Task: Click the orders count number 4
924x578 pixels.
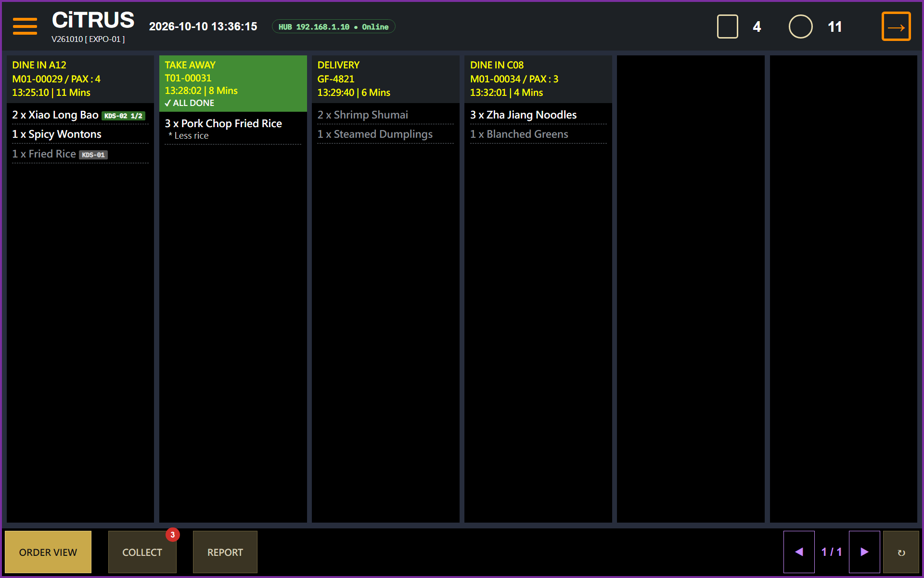Action: [757, 26]
